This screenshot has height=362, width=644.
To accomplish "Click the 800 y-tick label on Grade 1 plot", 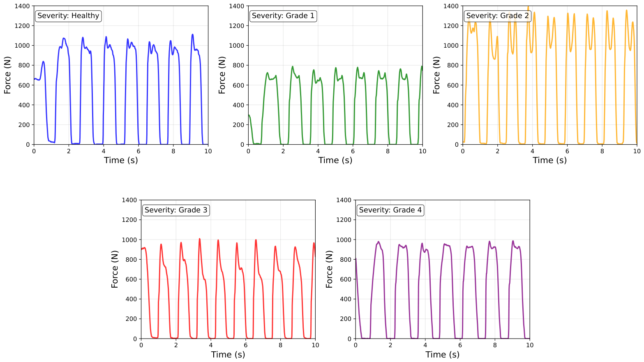I will point(238,65).
